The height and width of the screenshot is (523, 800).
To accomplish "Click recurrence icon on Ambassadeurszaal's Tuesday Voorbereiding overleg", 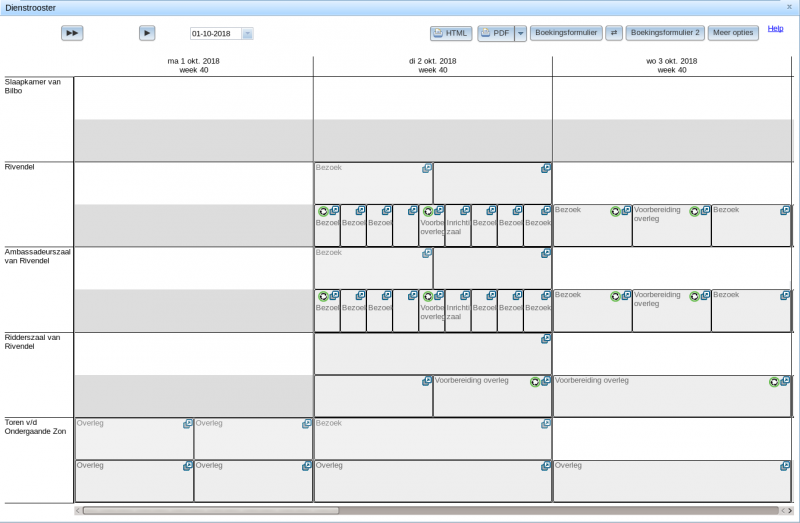I will [x=428, y=296].
